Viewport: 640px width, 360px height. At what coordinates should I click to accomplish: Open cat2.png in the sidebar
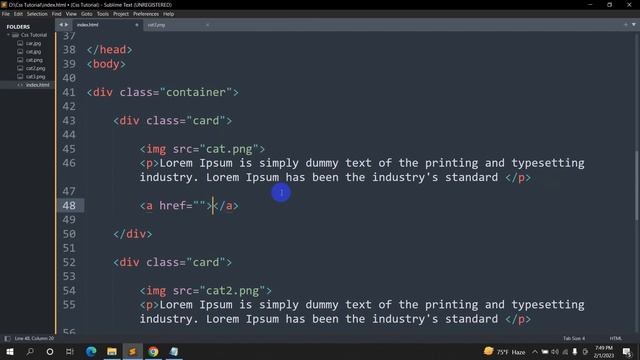coord(36,68)
